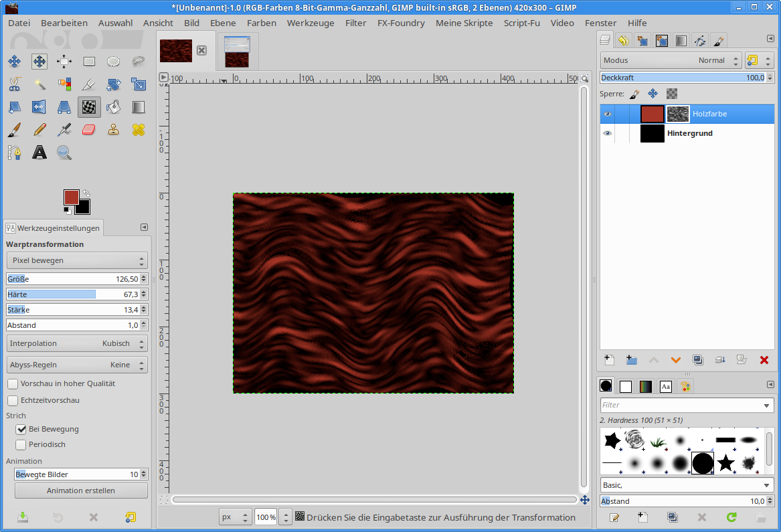Select the Scissors select tool
The image size is (781, 532).
tap(14, 84)
